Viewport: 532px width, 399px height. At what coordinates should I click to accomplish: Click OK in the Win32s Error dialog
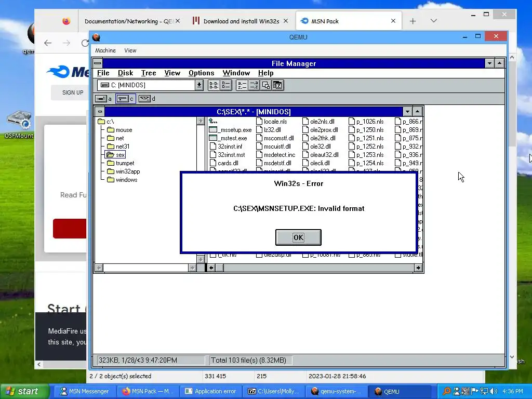[298, 237]
